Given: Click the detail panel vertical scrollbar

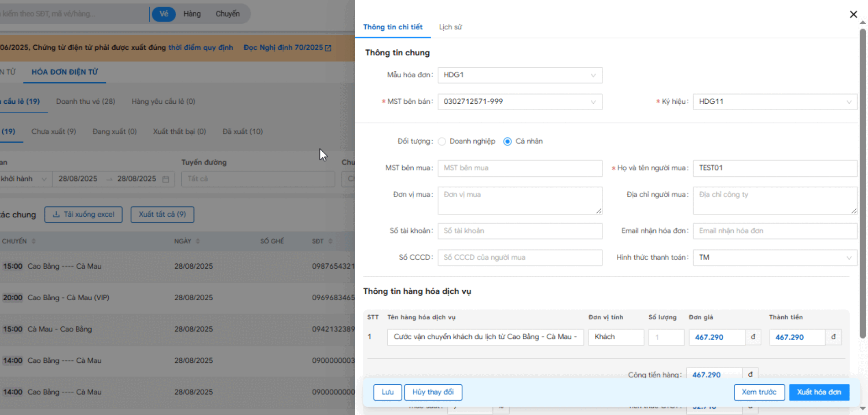Looking at the screenshot, I should click(862, 183).
